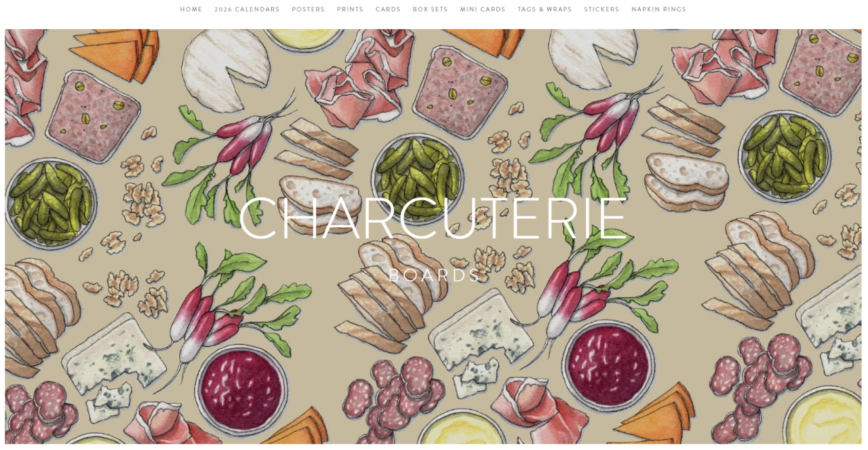Open the 2026 Calendars menu item
The height and width of the screenshot is (450, 868).
pyautogui.click(x=247, y=10)
